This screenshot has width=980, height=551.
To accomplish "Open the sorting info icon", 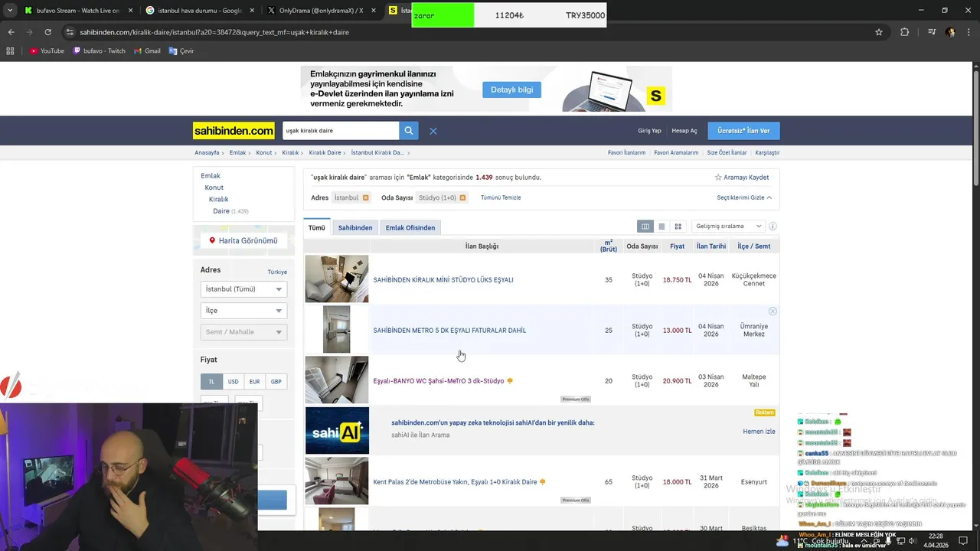I will click(773, 227).
